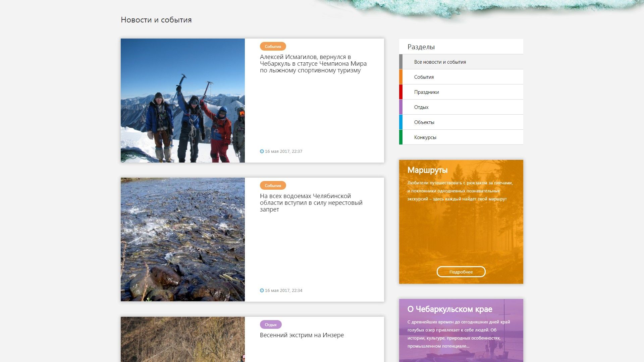Click the mountain climbers photo thumbnail
Image resolution: width=644 pixels, height=362 pixels.
(183, 101)
